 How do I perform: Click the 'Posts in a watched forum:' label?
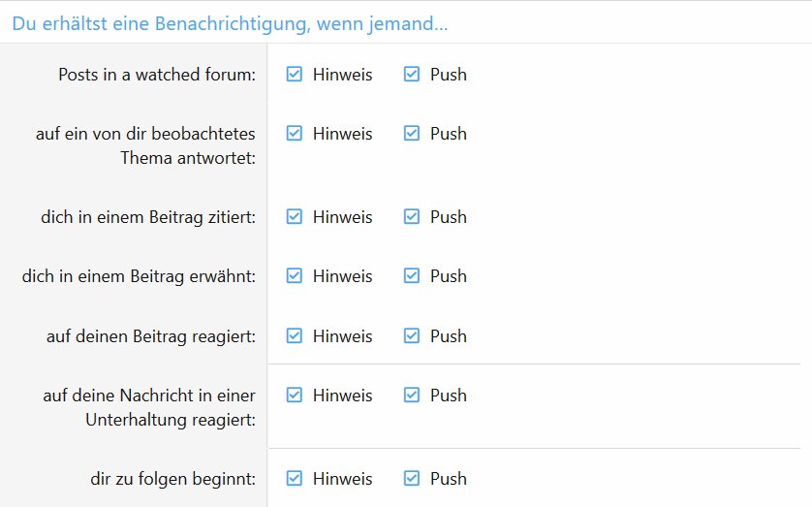coord(157,75)
